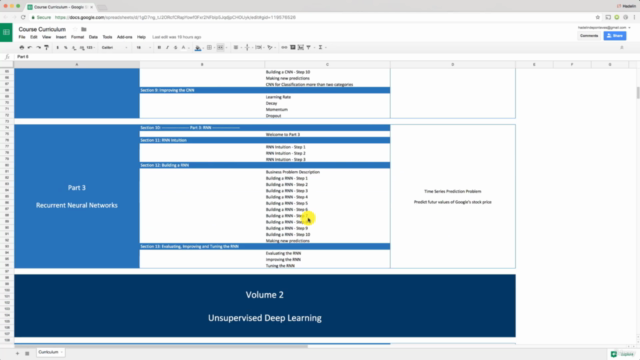Screen dimensions: 640x360
Task: Click the Redo arrow icon
Action: 38,47
